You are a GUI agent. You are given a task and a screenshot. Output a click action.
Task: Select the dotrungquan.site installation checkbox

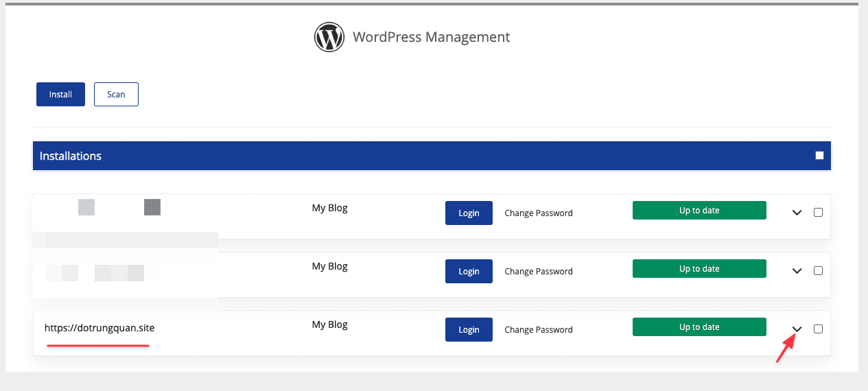[818, 329]
